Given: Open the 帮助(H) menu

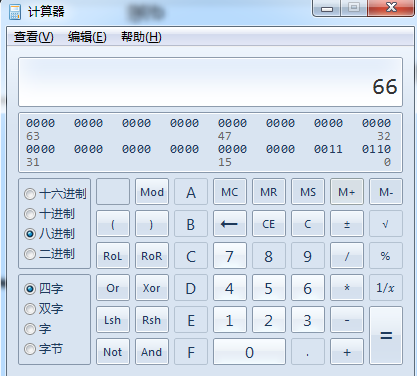Looking at the screenshot, I should coord(141,37).
